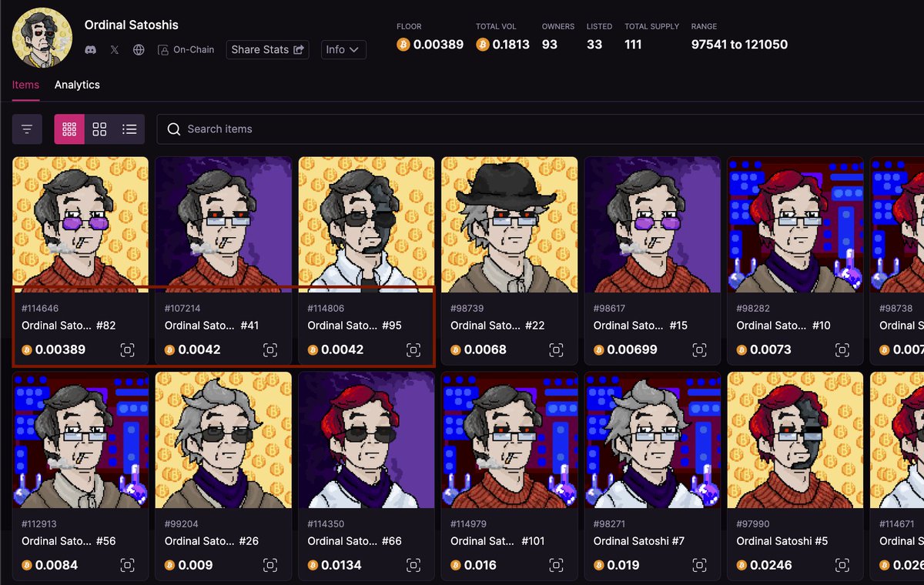924x585 pixels.
Task: Click the TOTAL VOL value 0.1813
Action: click(511, 45)
